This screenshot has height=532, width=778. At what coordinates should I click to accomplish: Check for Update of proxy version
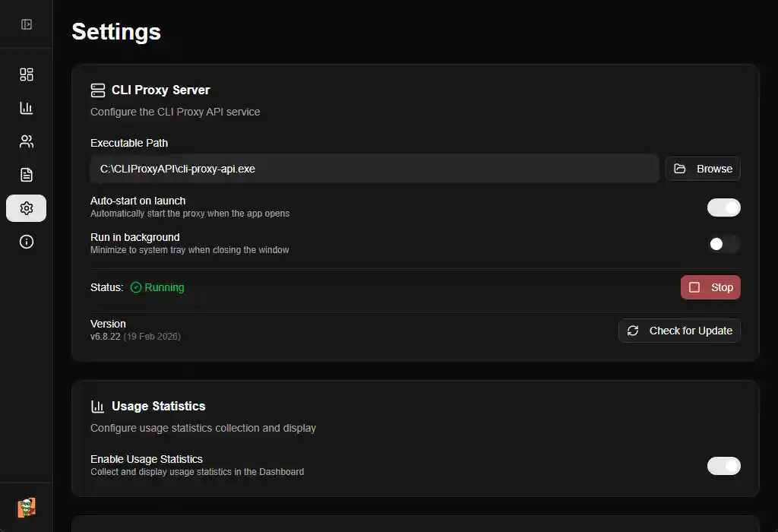pyautogui.click(x=679, y=331)
